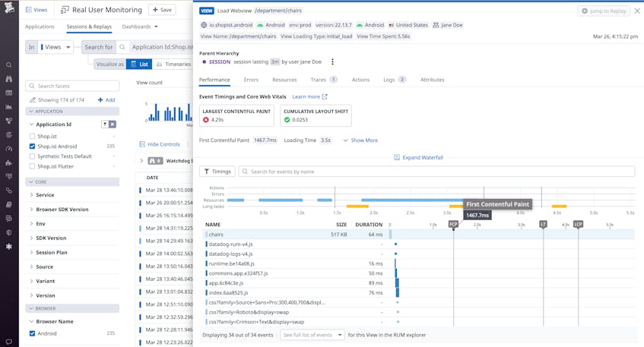Viewport: 644px width, 347px height.
Task: Click the Hide Controls icon
Action: [142, 144]
